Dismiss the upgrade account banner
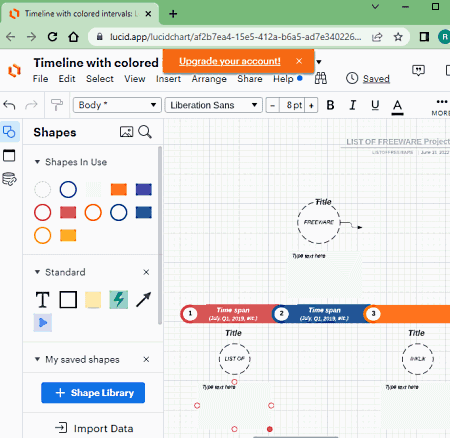Viewport: 450px width, 438px height. 299,61
